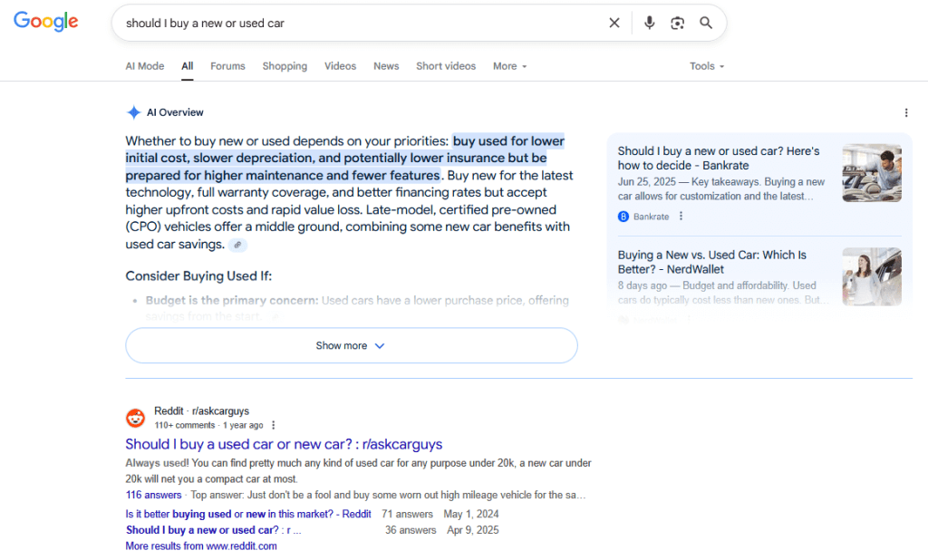Click the Bankrate article thumbnail
This screenshot has width=928, height=560.
pyautogui.click(x=872, y=173)
